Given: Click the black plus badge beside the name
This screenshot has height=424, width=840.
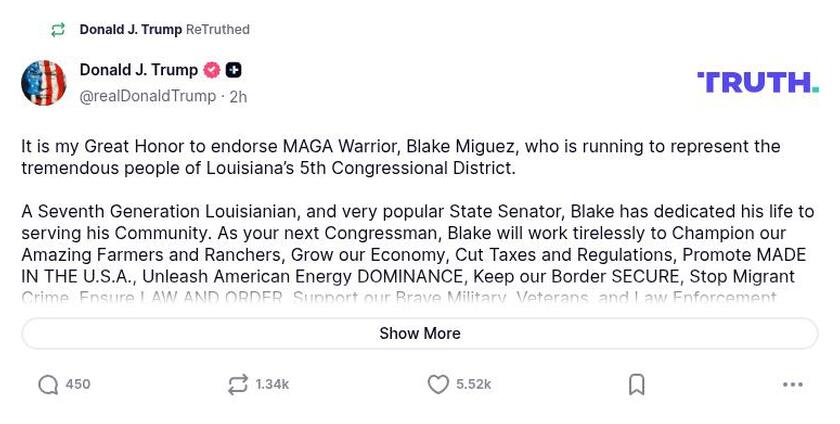Looking at the screenshot, I should (x=233, y=70).
